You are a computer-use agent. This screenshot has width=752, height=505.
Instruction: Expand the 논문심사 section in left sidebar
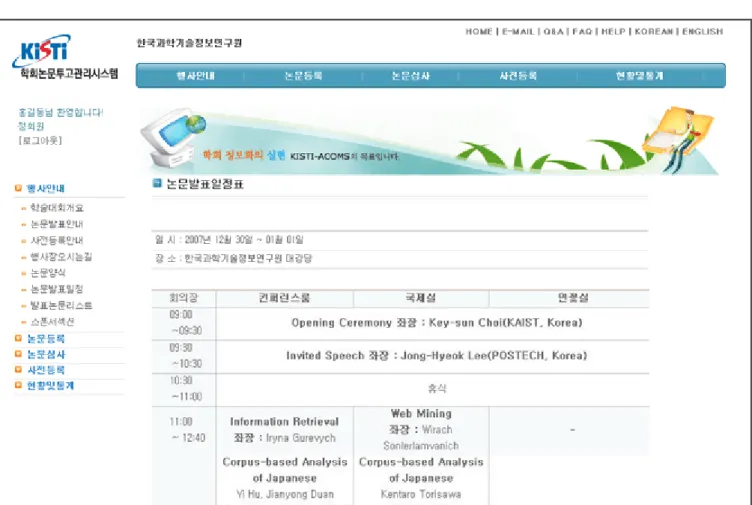pos(46,354)
